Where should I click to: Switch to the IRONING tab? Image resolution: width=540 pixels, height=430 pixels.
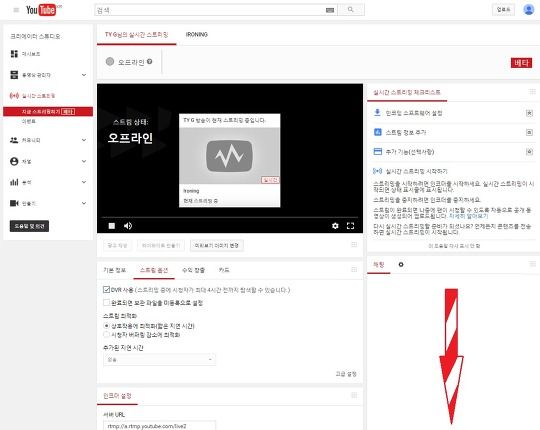point(197,35)
